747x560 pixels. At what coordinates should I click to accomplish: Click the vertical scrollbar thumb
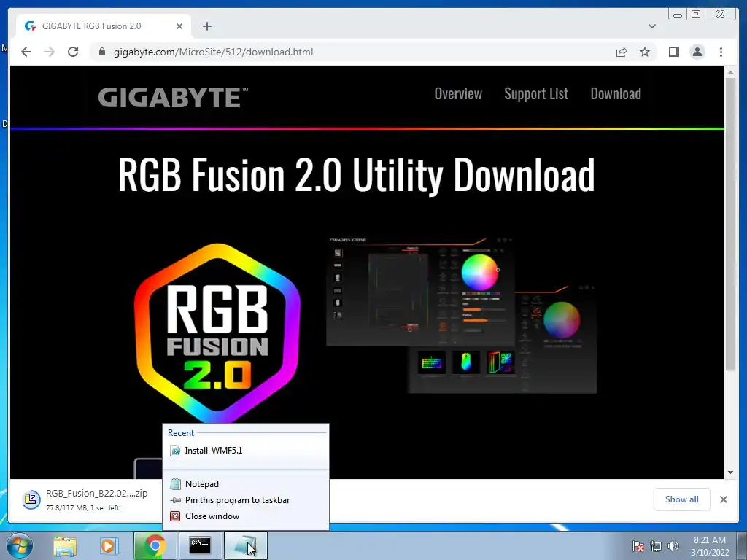click(730, 224)
